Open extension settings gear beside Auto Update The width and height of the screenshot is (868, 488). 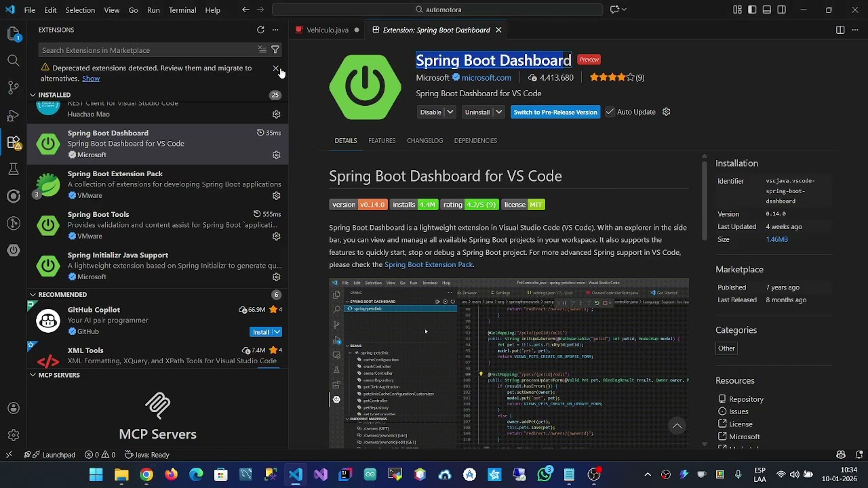666,112
